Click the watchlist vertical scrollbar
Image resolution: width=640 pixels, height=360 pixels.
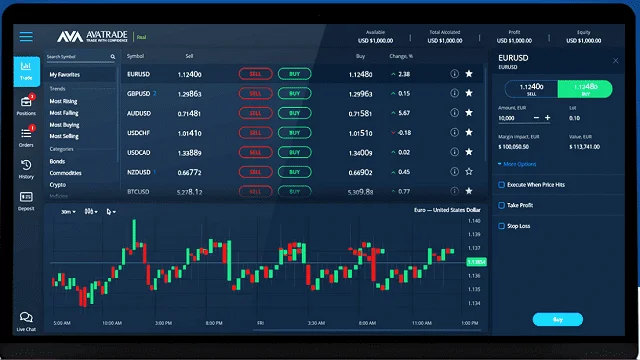click(485, 114)
